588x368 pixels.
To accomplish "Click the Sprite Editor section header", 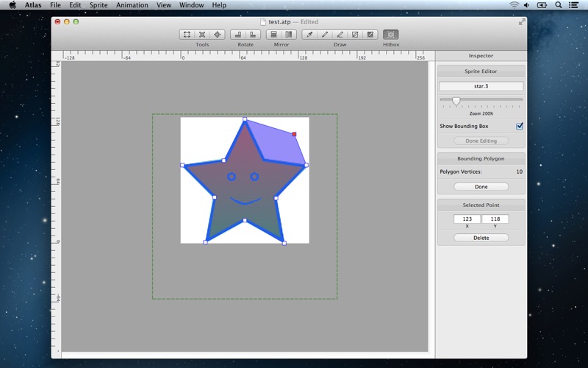I will 481,71.
